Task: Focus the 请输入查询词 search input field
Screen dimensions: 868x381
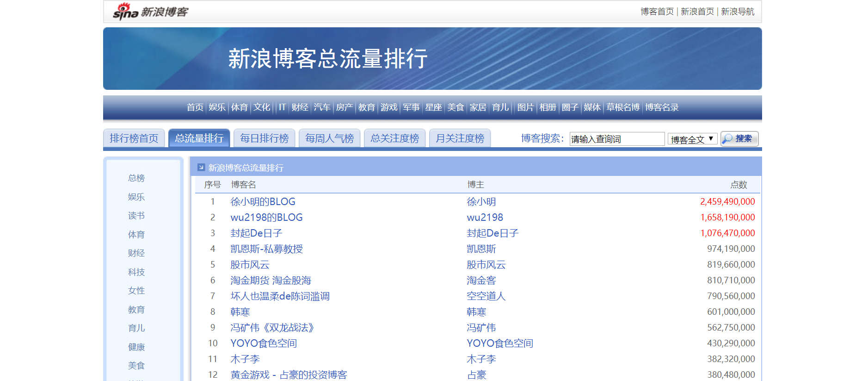Action: (616, 139)
